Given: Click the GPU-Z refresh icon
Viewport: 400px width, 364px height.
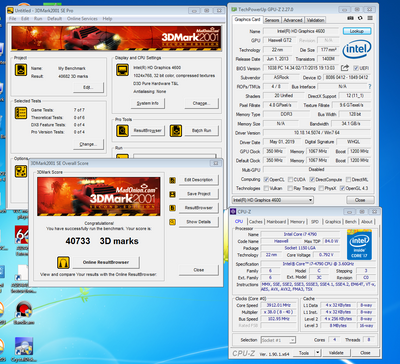Looking at the screenshot, I should [360, 18].
